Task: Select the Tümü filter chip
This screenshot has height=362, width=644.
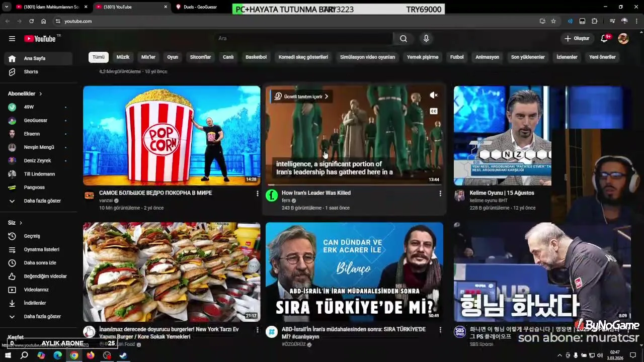Action: [x=99, y=57]
